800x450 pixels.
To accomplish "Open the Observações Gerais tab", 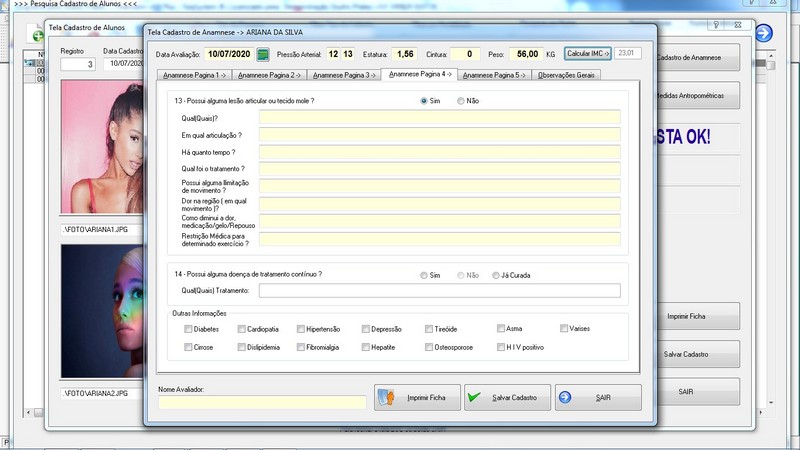I will [566, 75].
